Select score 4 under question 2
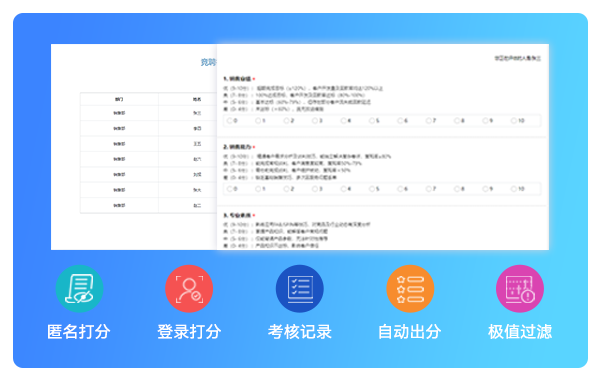The width and height of the screenshot is (601, 381). pyautogui.click(x=343, y=189)
